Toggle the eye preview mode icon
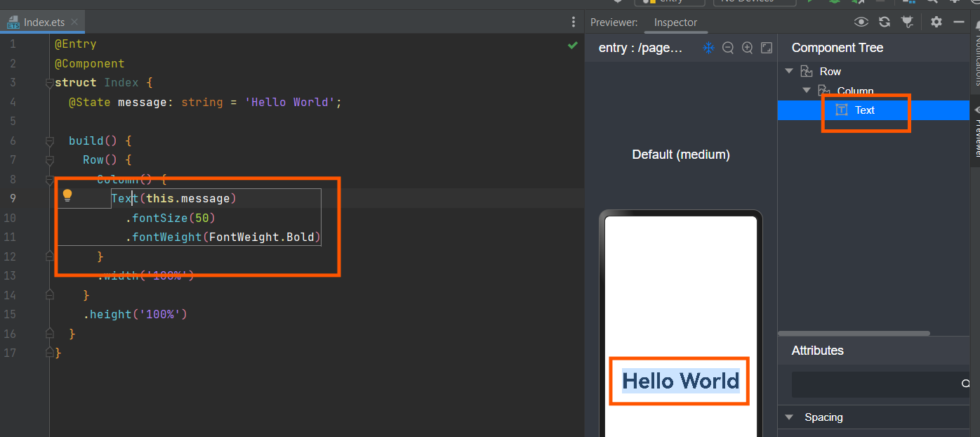This screenshot has width=980, height=437. point(861,22)
